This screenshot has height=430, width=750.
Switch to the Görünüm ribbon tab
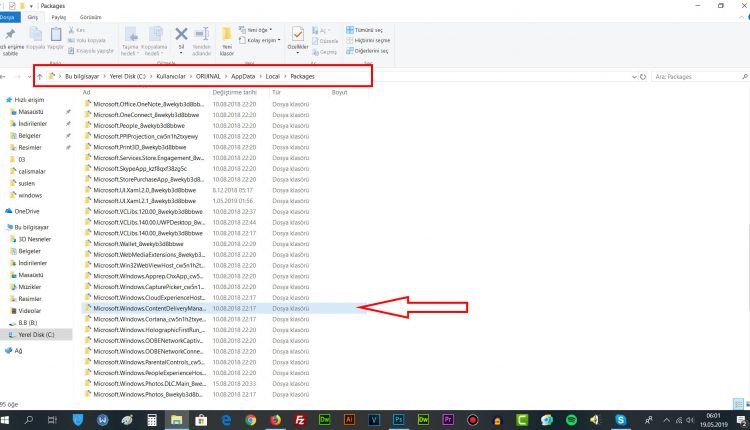[90, 17]
